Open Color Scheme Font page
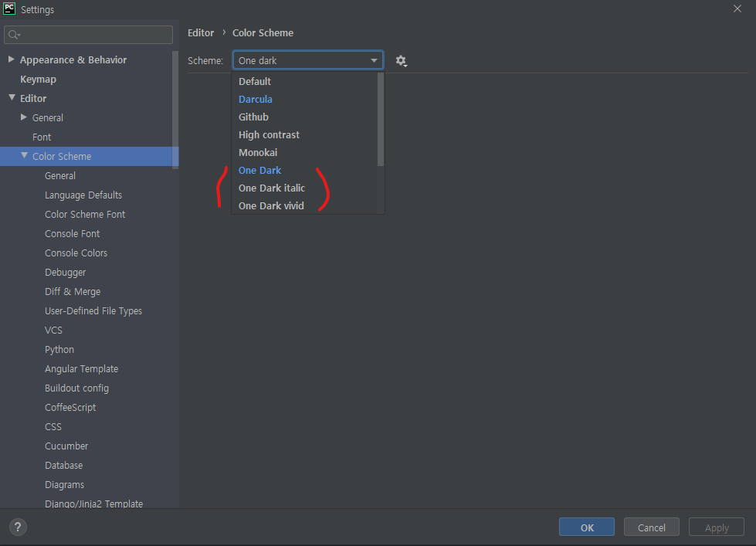 [85, 214]
